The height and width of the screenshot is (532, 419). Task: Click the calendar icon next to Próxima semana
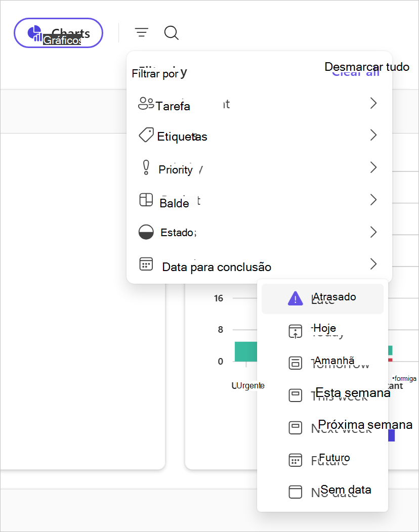click(x=295, y=427)
